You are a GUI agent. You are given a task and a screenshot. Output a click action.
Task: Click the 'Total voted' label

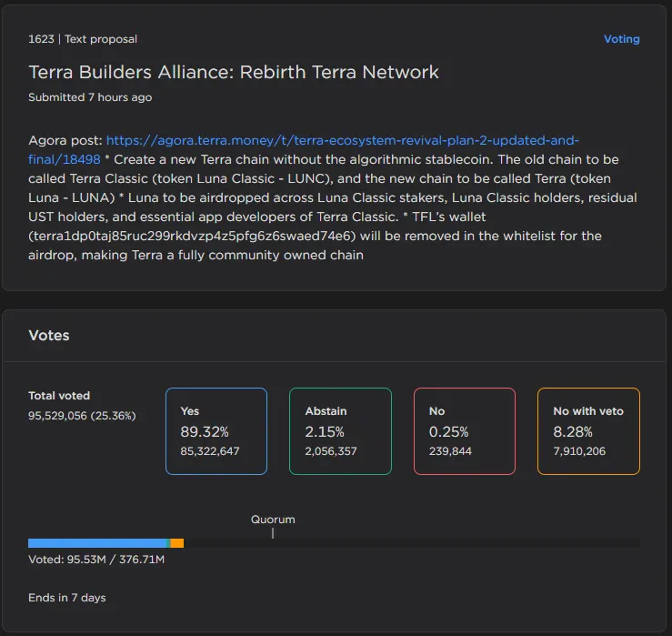pyautogui.click(x=59, y=396)
